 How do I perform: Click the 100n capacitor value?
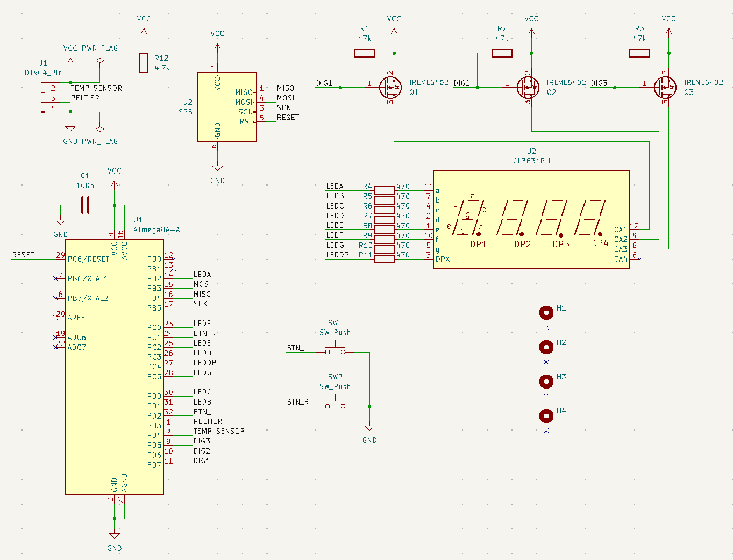(85, 185)
